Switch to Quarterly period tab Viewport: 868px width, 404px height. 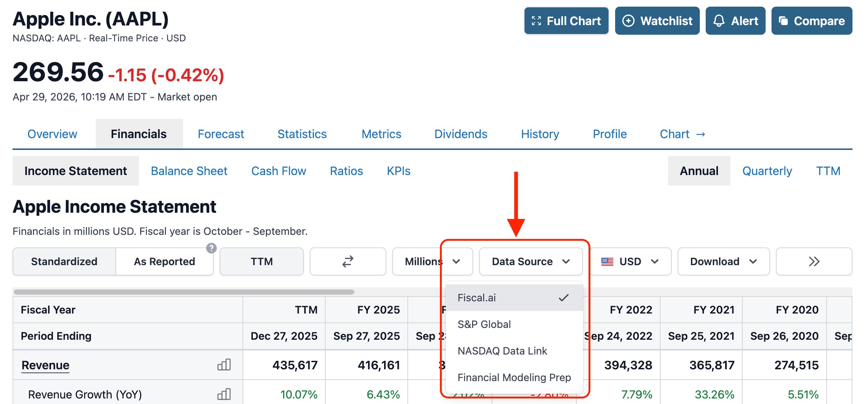767,171
